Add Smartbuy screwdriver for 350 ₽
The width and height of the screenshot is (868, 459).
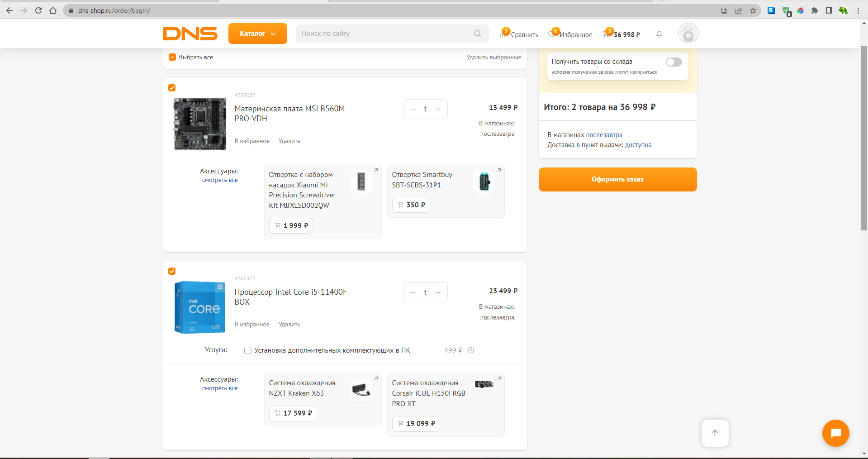pyautogui.click(x=411, y=205)
